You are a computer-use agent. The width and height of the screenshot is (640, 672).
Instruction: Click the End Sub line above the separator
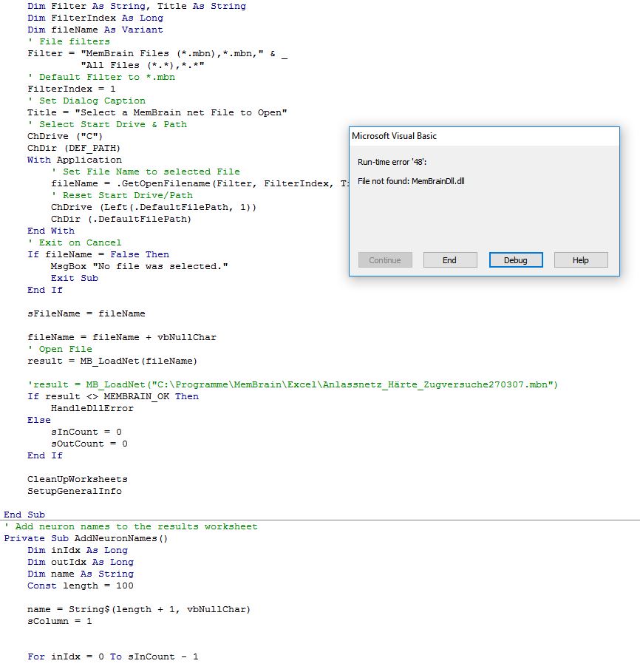pos(24,515)
